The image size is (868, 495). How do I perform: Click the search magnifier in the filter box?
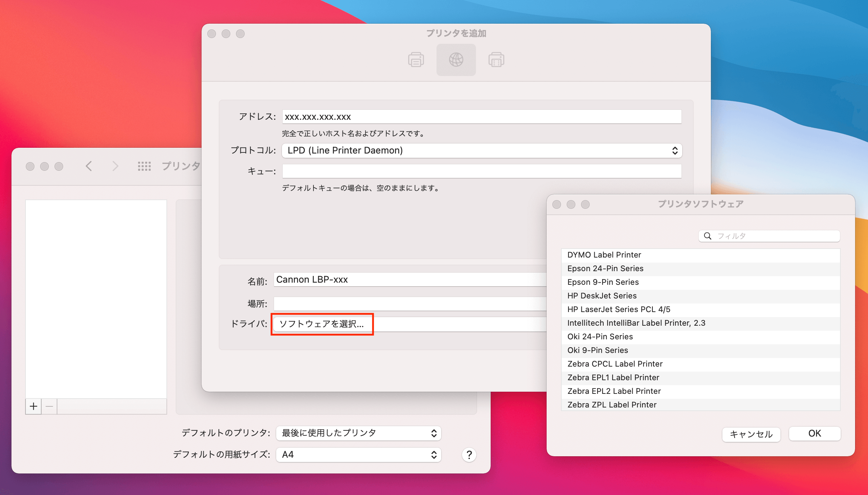coord(708,236)
